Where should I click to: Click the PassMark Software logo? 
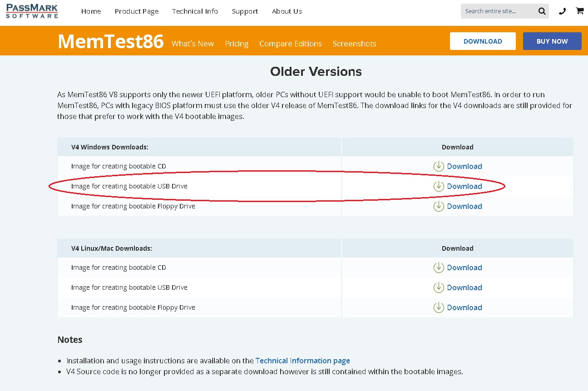pos(32,11)
